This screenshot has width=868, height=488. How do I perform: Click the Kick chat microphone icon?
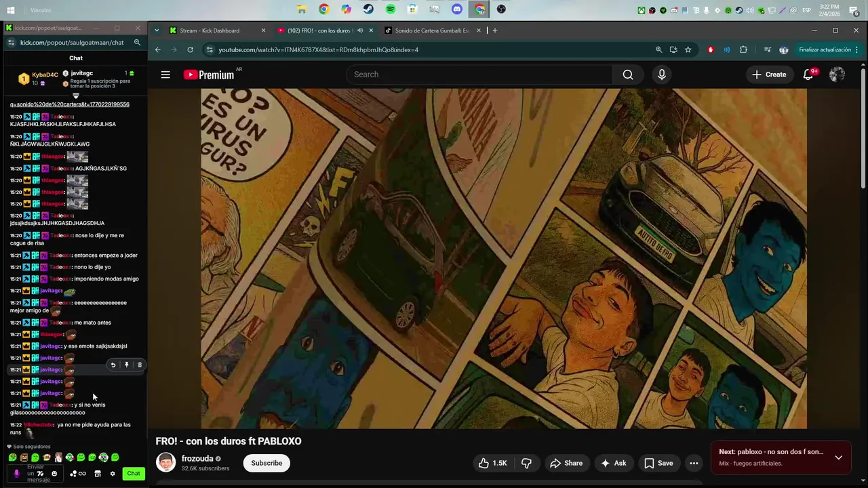17,474
